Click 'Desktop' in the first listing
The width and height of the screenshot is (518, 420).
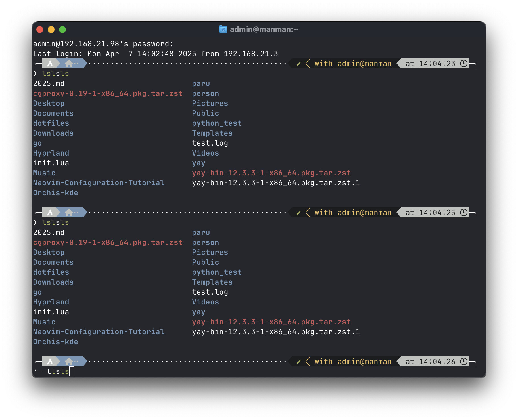pos(49,103)
